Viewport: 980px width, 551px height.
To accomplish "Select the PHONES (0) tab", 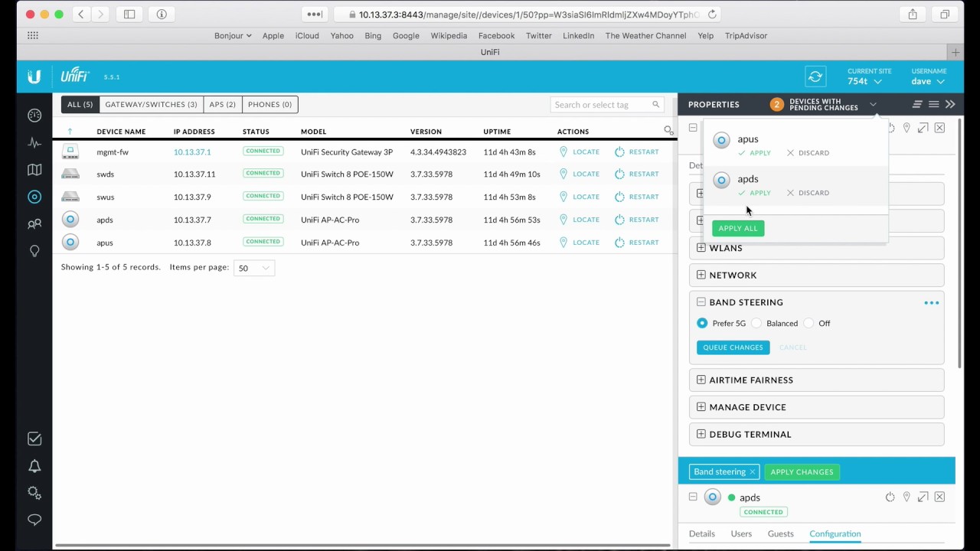I will pyautogui.click(x=269, y=104).
